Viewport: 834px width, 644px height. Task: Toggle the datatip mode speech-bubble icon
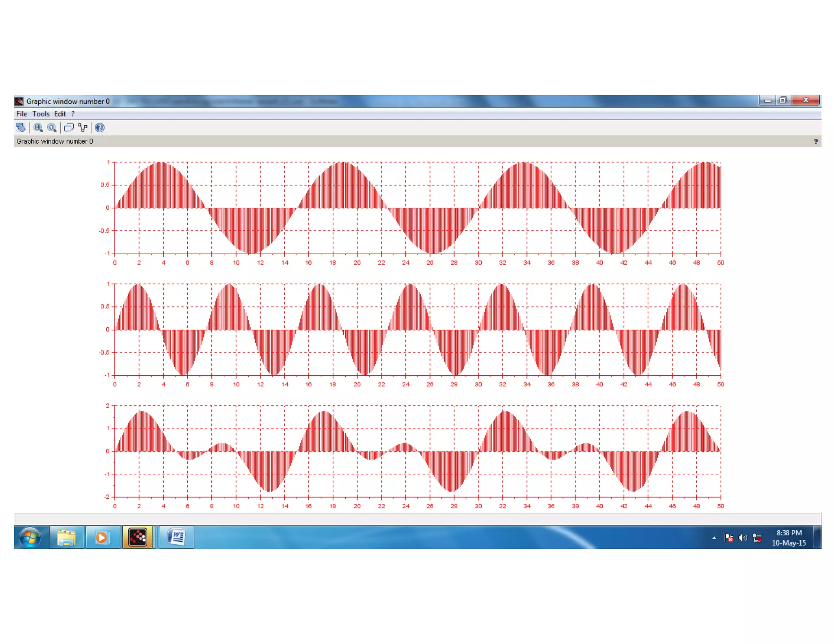pos(69,128)
